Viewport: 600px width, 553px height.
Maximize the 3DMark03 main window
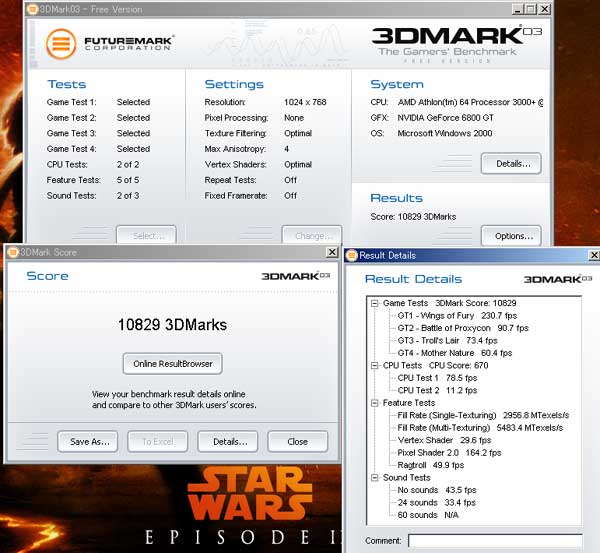coord(531,9)
